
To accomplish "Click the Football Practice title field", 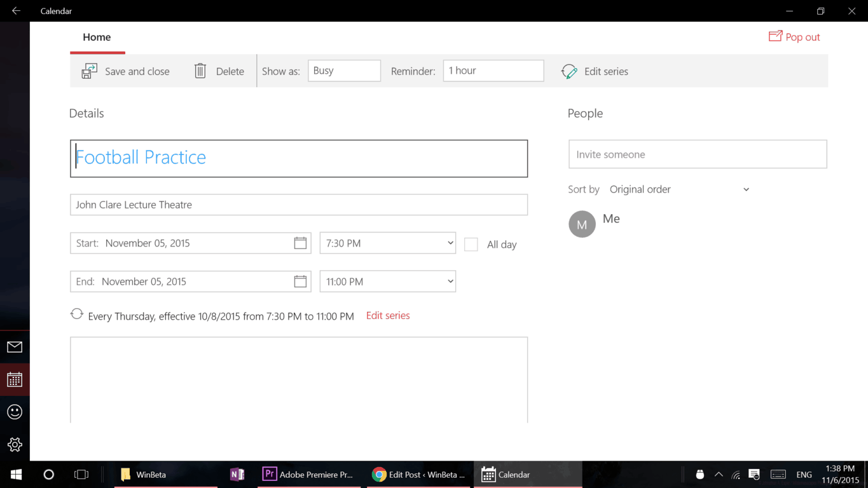I will [x=299, y=158].
